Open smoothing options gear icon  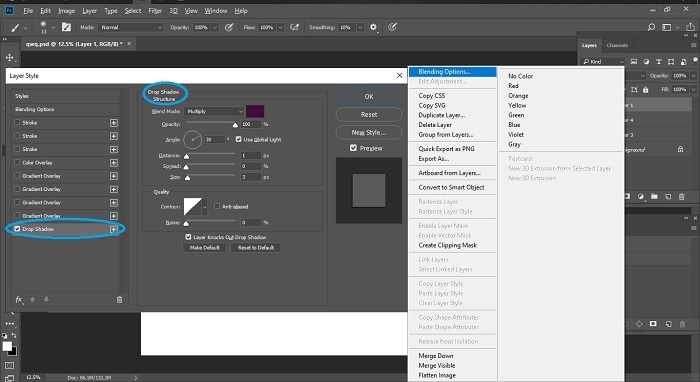click(x=373, y=27)
